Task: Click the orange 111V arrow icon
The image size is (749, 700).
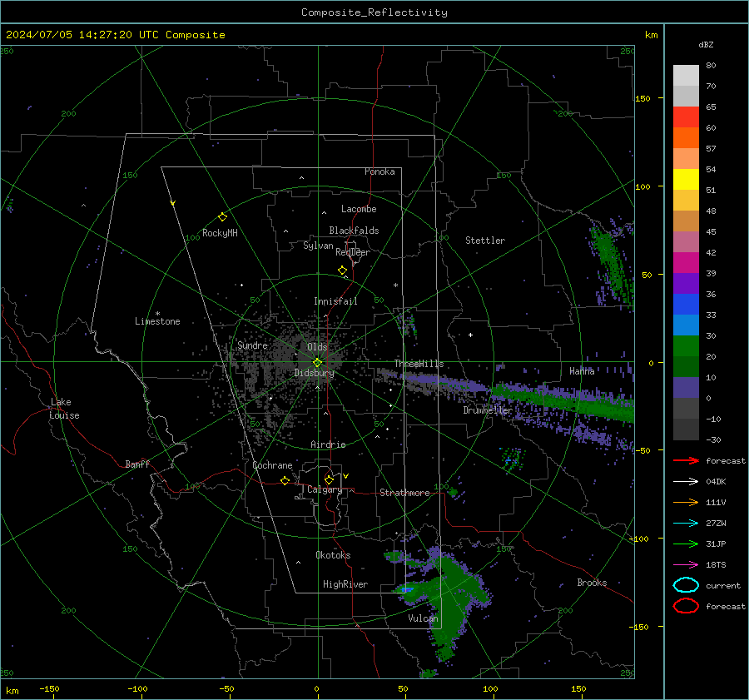Action: click(686, 502)
